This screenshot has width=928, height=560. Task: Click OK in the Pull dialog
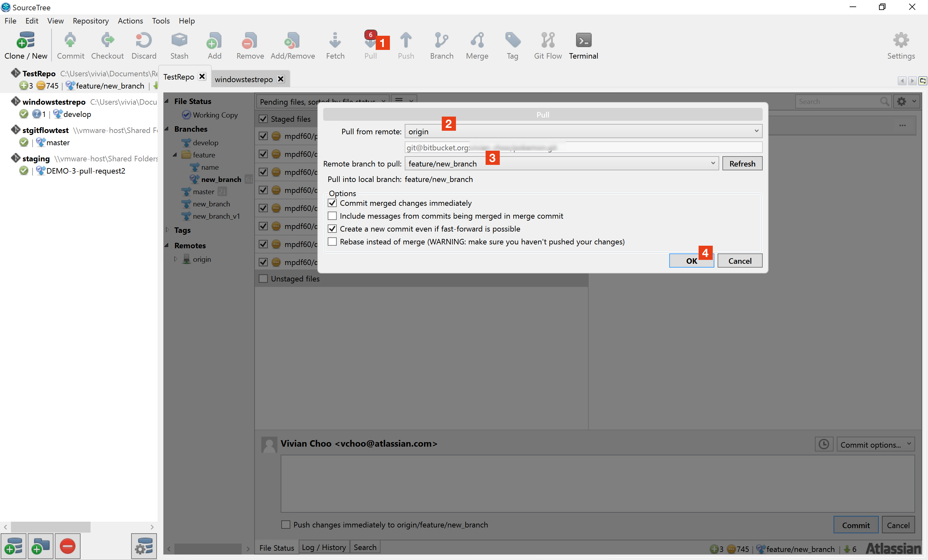[x=691, y=261]
